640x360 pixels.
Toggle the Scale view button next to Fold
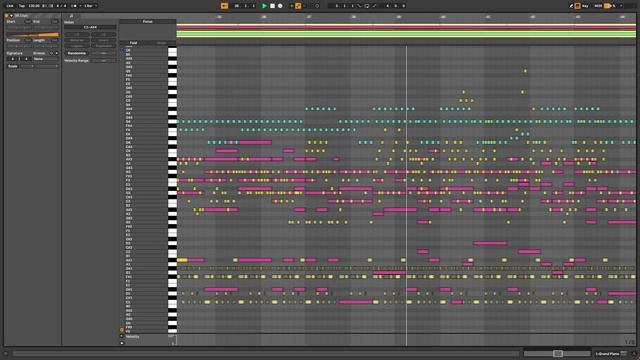pos(162,42)
